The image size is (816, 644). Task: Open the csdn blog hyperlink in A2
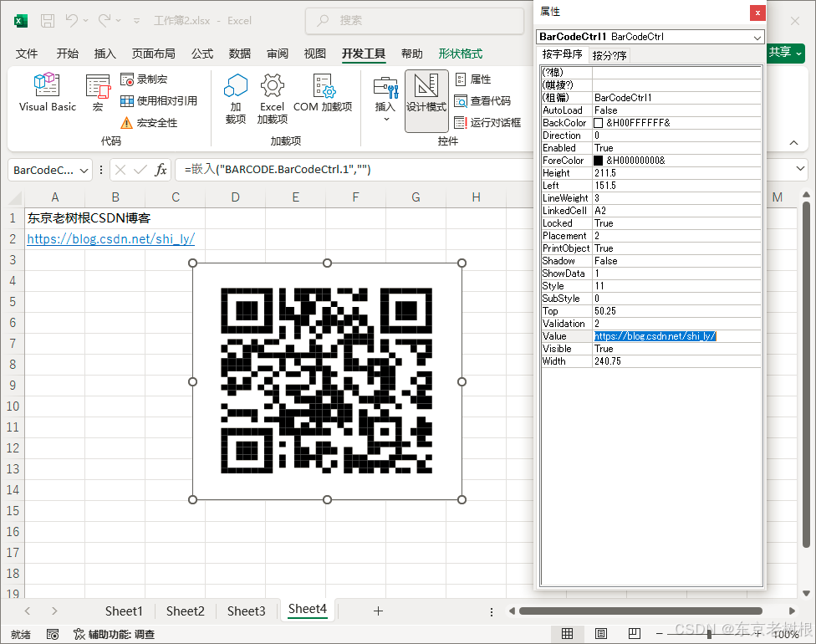111,239
